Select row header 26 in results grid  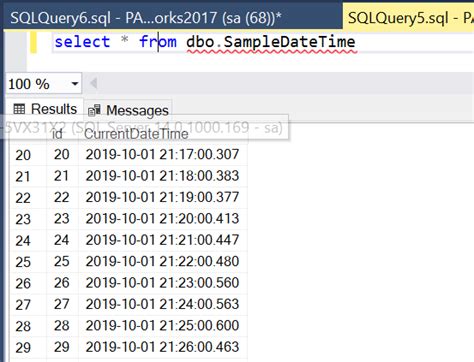pos(28,283)
